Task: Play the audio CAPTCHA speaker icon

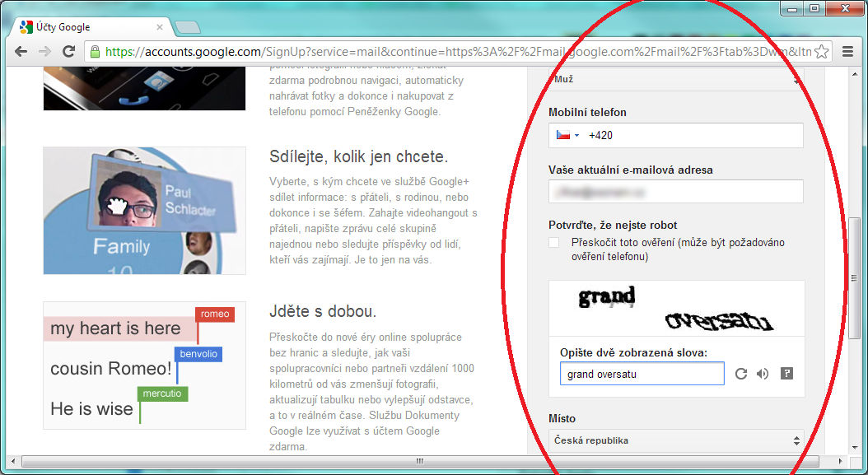Action: tap(763, 374)
